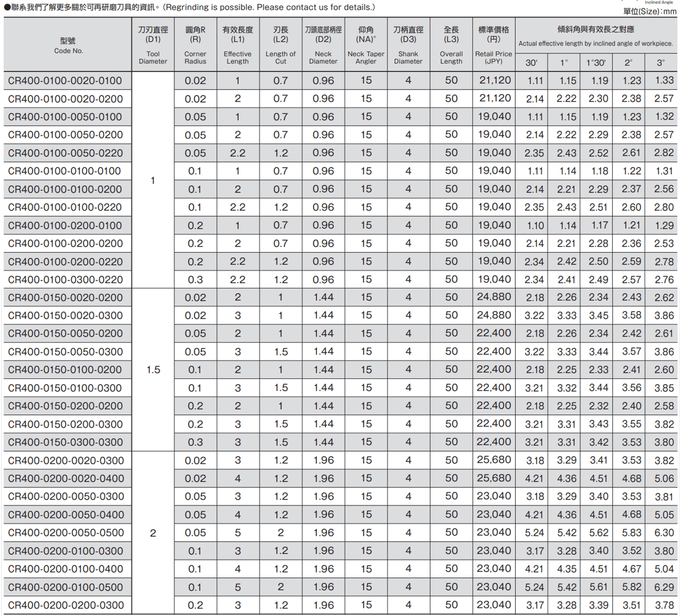The height and width of the screenshot is (616, 680).
Task: Select code CR400-0200-0200-0300
Action: 66,605
